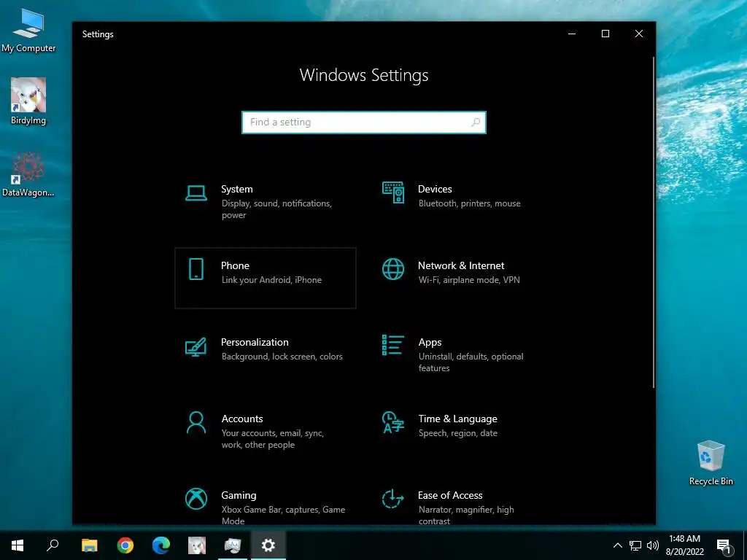Open the Windows Start menu
This screenshot has height=560, width=747.
(18, 545)
